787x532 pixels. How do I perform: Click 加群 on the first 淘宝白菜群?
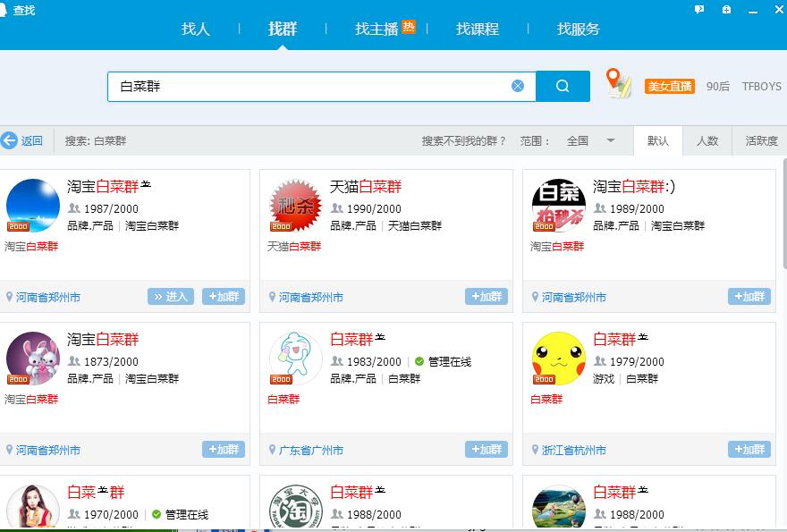[x=223, y=296]
